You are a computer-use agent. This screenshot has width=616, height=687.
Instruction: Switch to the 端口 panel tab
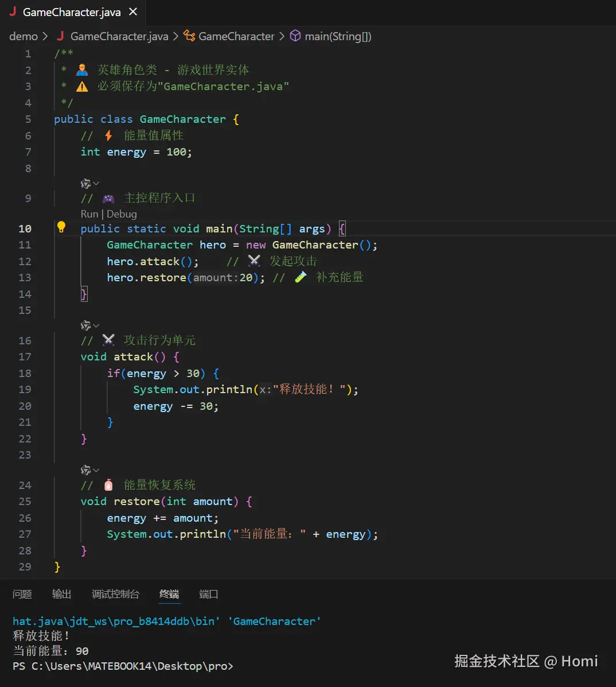point(209,594)
